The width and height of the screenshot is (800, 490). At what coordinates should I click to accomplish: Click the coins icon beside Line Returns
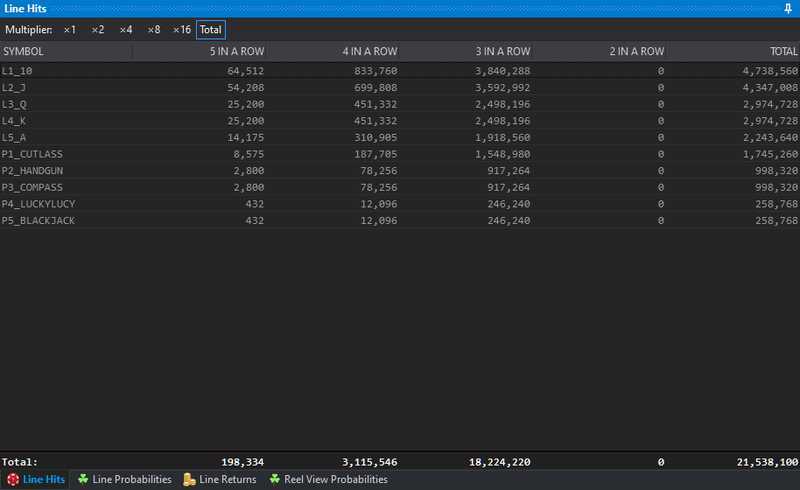(189, 479)
